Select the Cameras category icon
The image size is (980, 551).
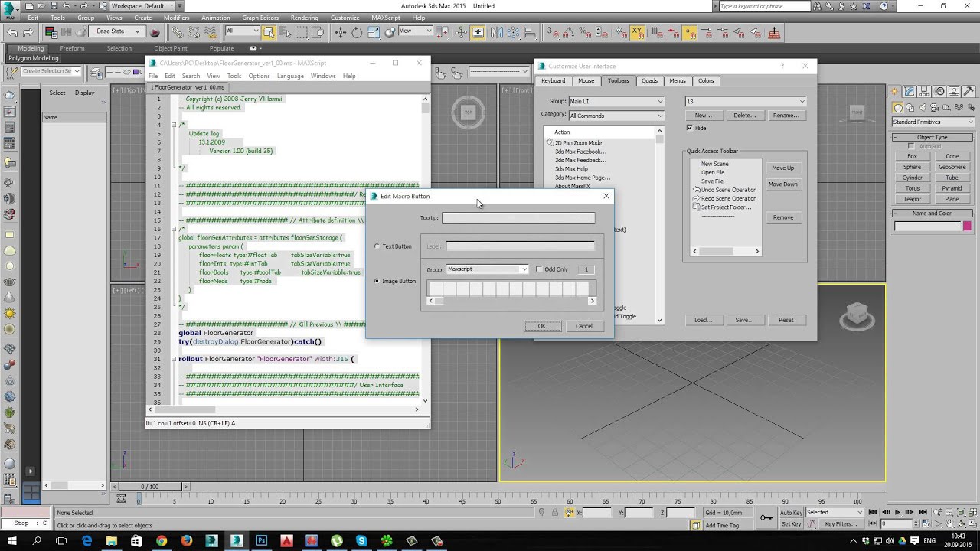pos(936,108)
